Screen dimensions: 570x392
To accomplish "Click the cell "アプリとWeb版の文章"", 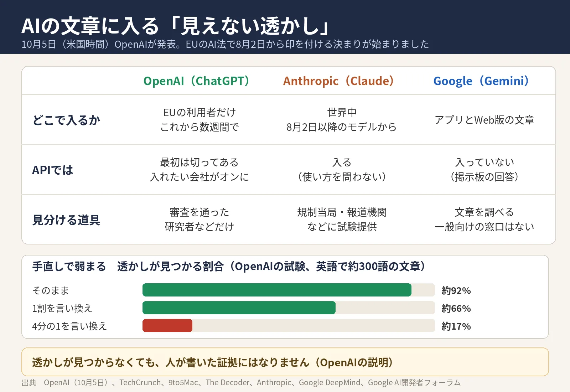I will (x=484, y=120).
